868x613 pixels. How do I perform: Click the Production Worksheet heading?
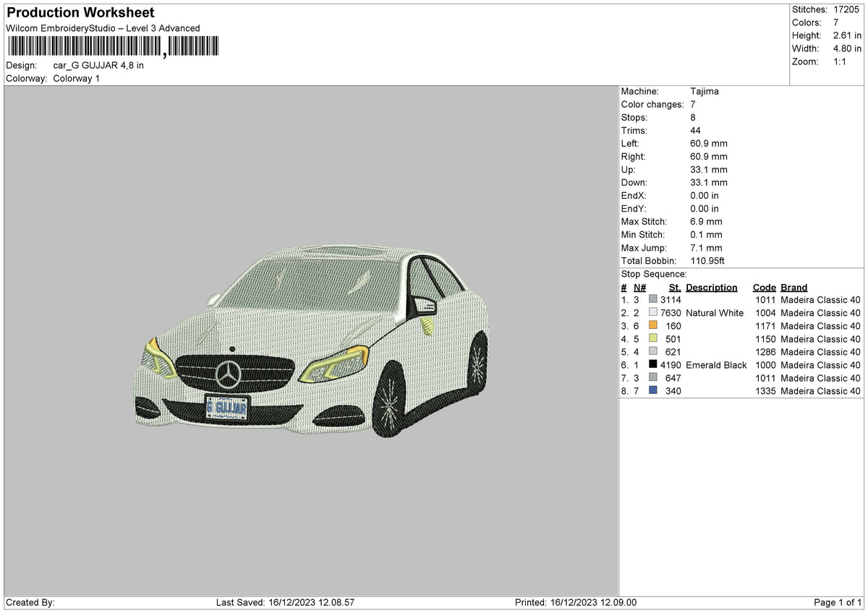pos(80,13)
